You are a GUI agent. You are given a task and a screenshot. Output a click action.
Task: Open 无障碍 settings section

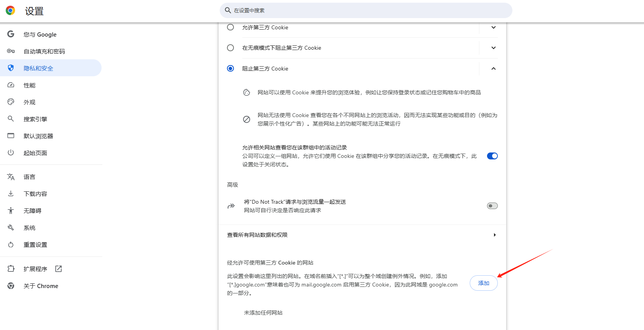pos(32,211)
